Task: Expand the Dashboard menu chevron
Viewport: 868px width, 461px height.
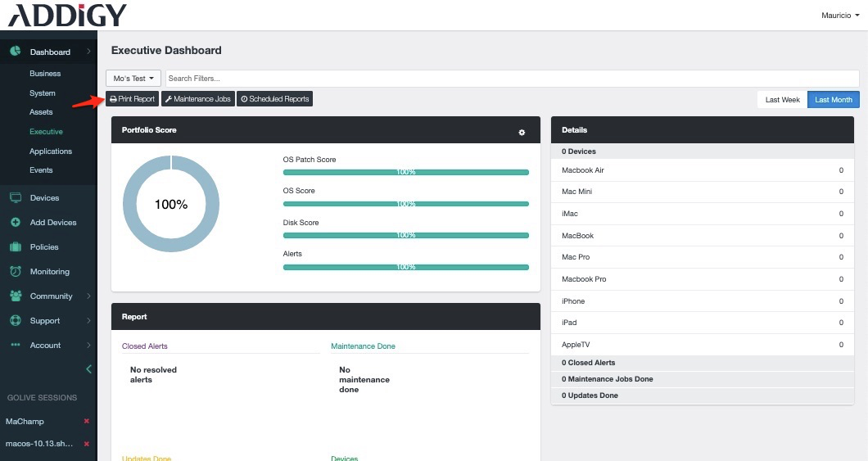Action: pyautogui.click(x=88, y=52)
